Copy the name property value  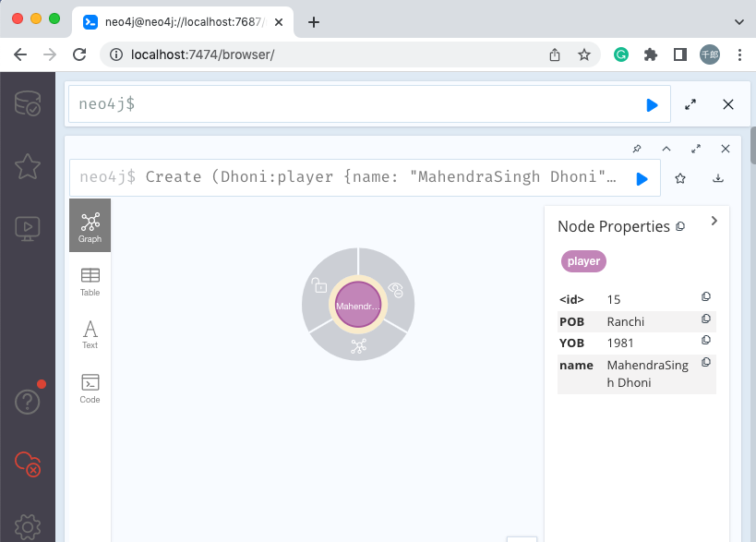click(x=706, y=362)
